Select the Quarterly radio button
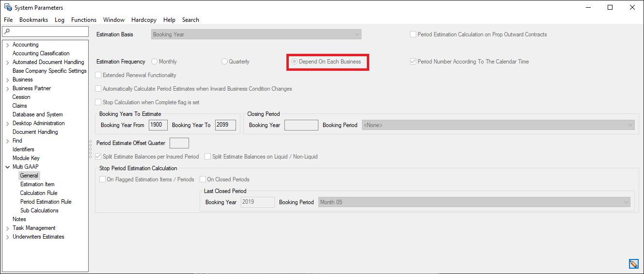 click(x=224, y=62)
